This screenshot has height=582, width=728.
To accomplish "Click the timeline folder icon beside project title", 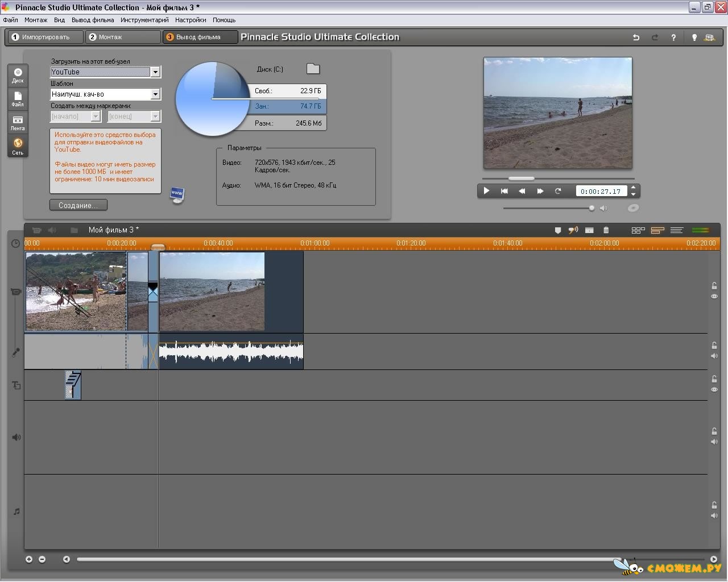I will tap(74, 230).
